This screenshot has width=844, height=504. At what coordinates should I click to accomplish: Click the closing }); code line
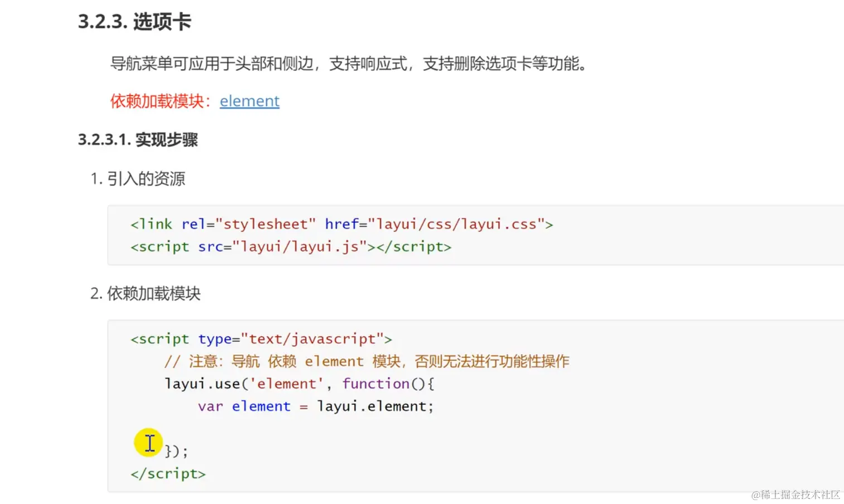(x=176, y=451)
